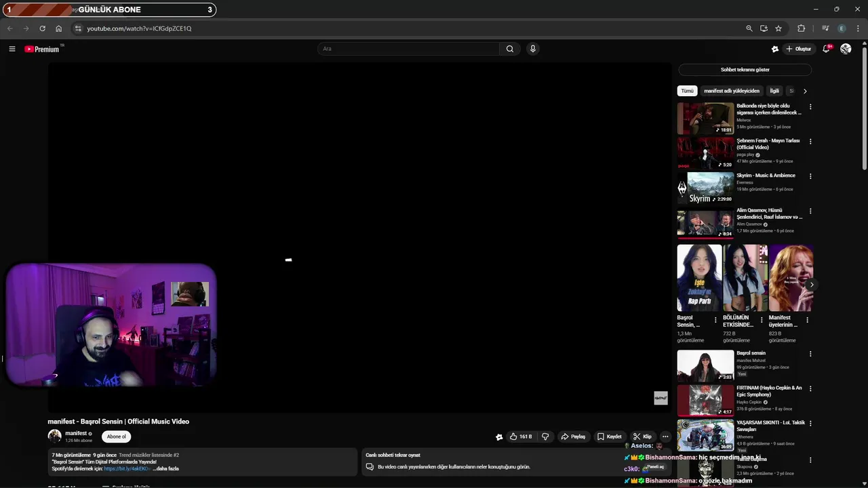Open browser three-dot menu
Viewport: 868px width, 488px height.
click(858, 28)
